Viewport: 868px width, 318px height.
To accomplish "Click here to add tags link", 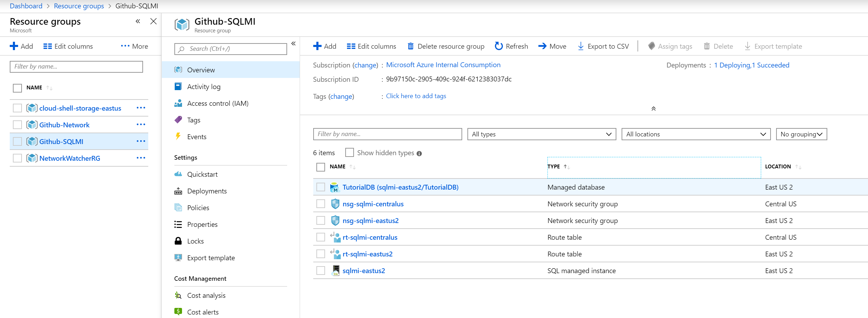I will tap(416, 96).
